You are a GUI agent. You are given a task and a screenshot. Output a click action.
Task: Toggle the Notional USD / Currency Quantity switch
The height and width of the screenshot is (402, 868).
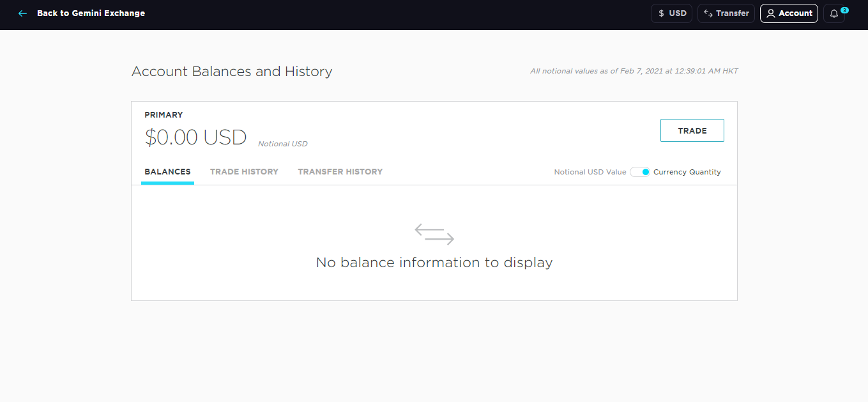tap(639, 172)
